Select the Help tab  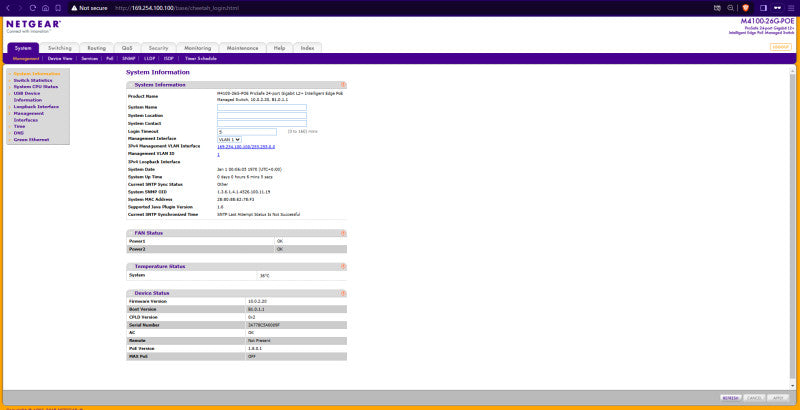click(279, 48)
